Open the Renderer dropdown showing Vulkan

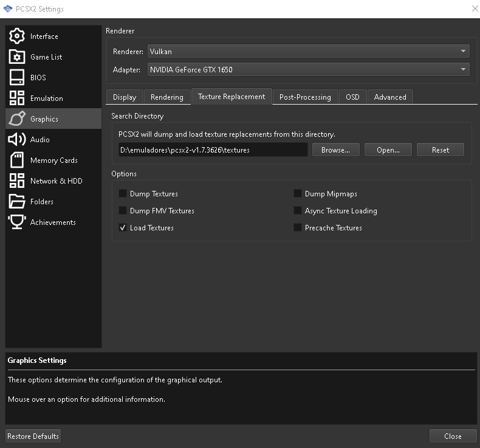point(308,51)
